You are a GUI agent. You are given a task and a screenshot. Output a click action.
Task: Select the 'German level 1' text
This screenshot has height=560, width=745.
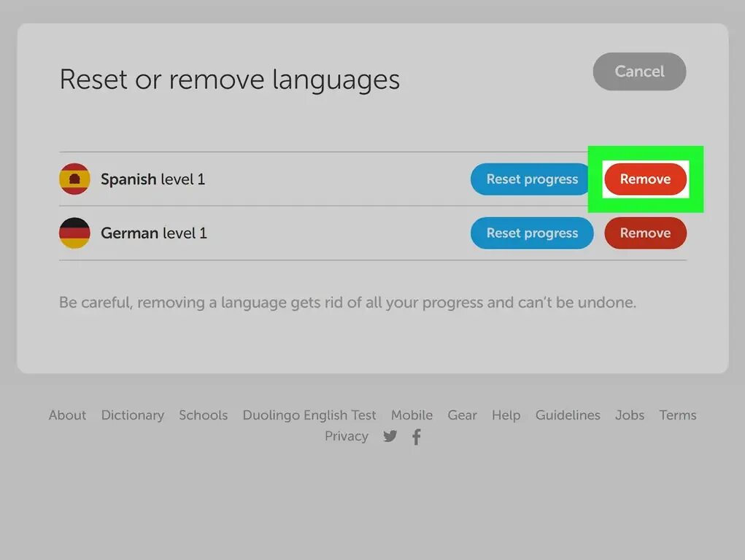pos(154,233)
